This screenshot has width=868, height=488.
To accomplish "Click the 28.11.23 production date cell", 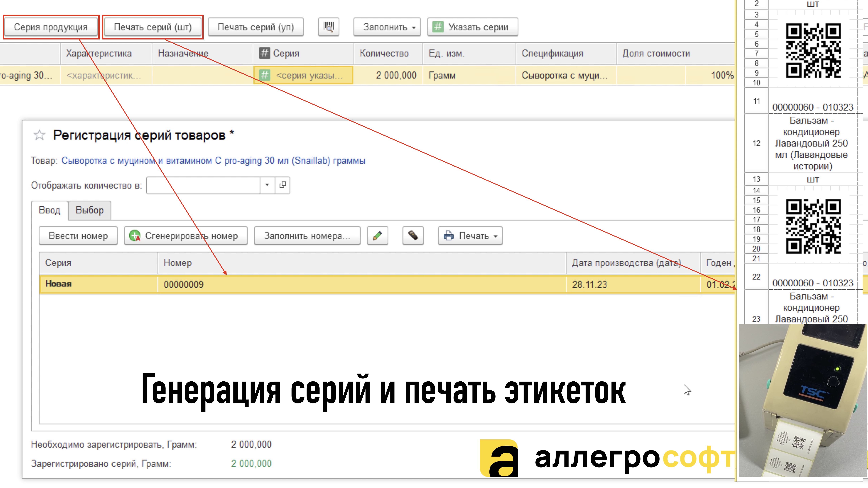I will (633, 284).
